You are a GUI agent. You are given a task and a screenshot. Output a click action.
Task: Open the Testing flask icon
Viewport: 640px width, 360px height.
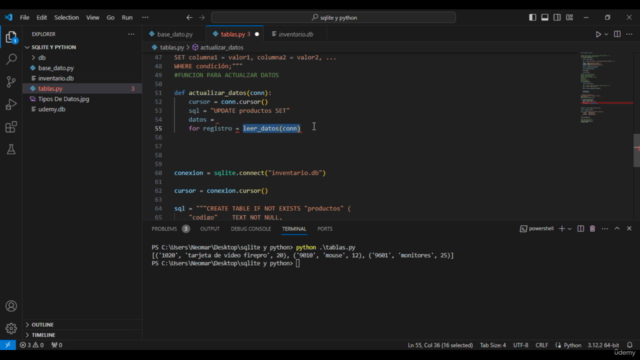(11, 149)
